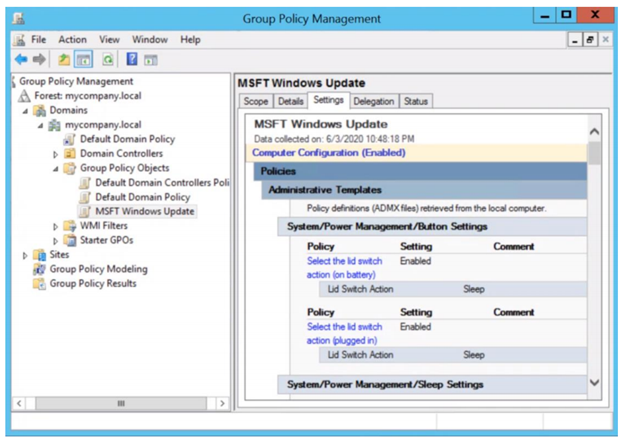This screenshot has width=624, height=441.
Task: Click the tree pane scroll right arrow
Action: pos(222,404)
